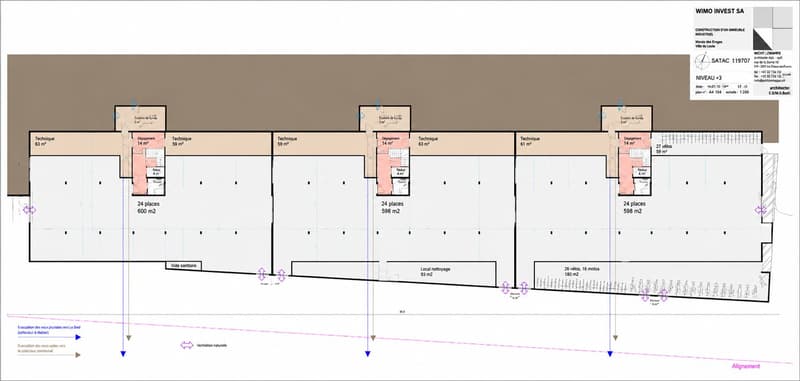Click the 'Vide sanitaire' label

(183, 266)
